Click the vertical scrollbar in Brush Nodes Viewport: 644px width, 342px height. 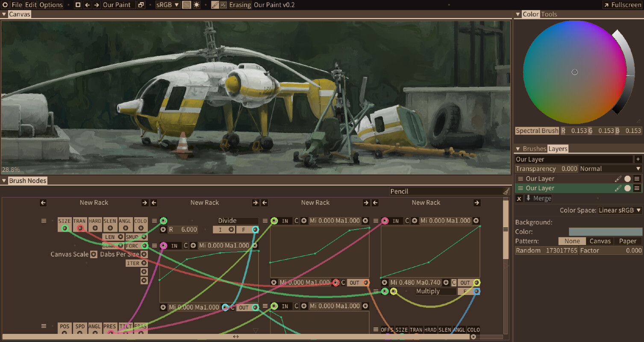506,229
